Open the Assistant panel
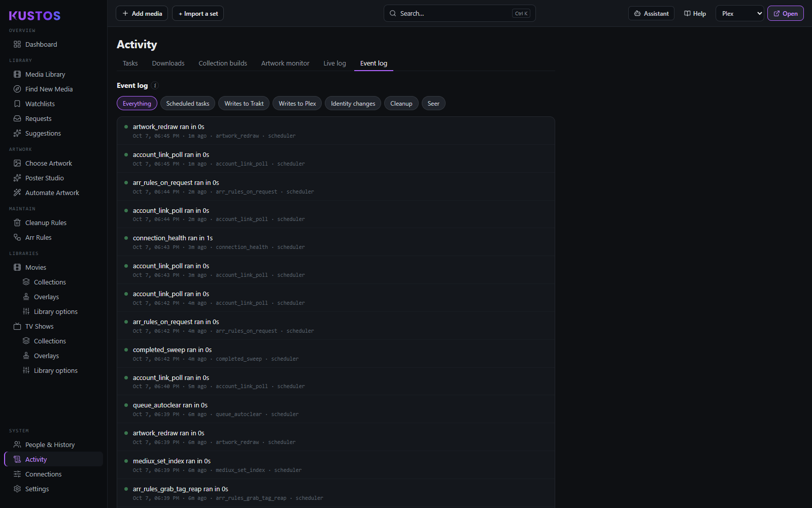The height and width of the screenshot is (508, 812). (x=651, y=13)
